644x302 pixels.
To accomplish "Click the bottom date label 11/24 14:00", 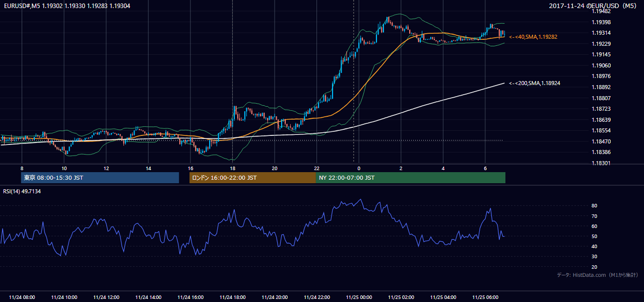I will 149,297.
